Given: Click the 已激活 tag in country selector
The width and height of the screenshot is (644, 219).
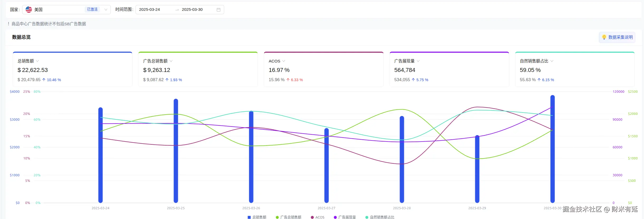Looking at the screenshot, I should 92,9.
